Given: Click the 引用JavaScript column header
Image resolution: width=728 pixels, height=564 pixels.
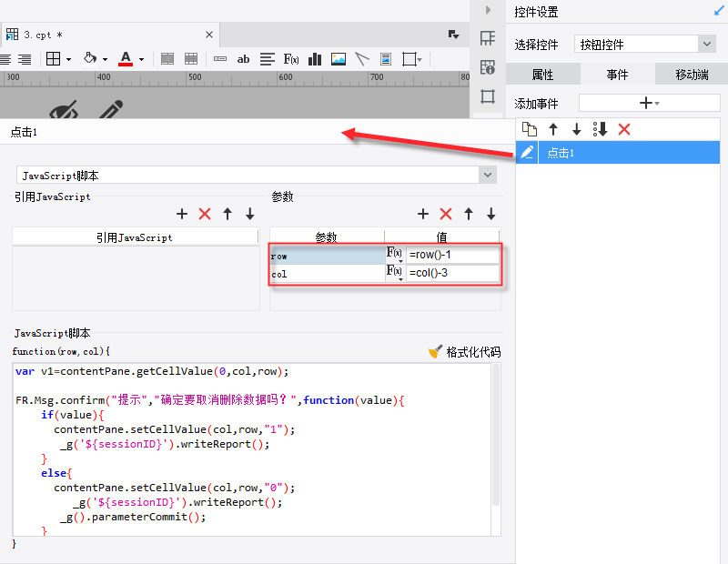Looking at the screenshot, I should (x=135, y=237).
